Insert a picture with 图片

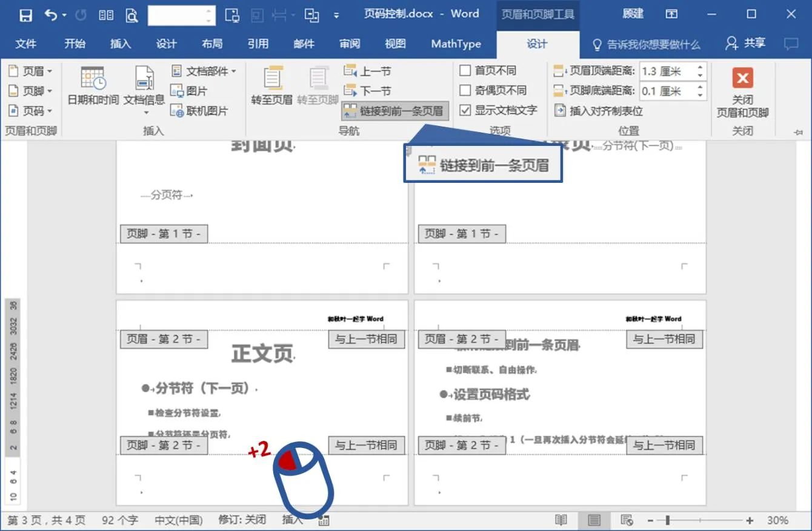click(189, 91)
